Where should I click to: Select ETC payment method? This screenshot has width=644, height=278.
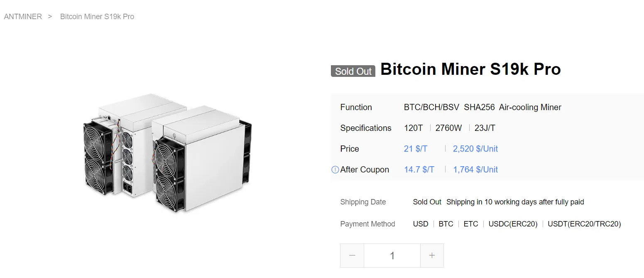(471, 224)
